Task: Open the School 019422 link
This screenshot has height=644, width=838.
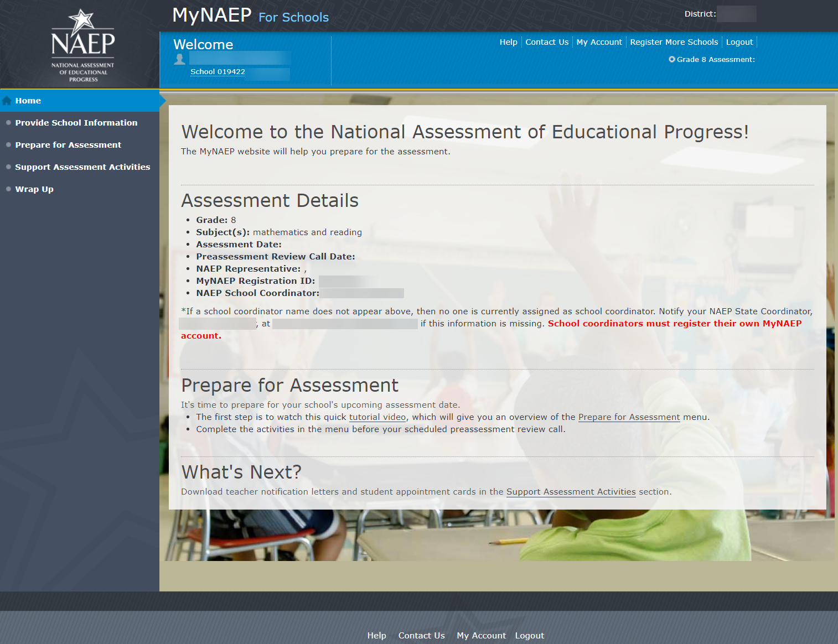Action: [218, 72]
